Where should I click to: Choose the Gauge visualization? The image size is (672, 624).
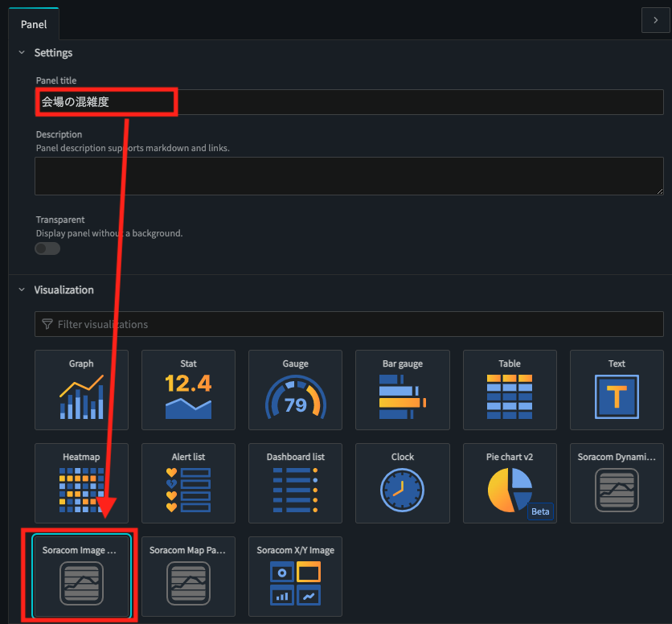point(295,390)
